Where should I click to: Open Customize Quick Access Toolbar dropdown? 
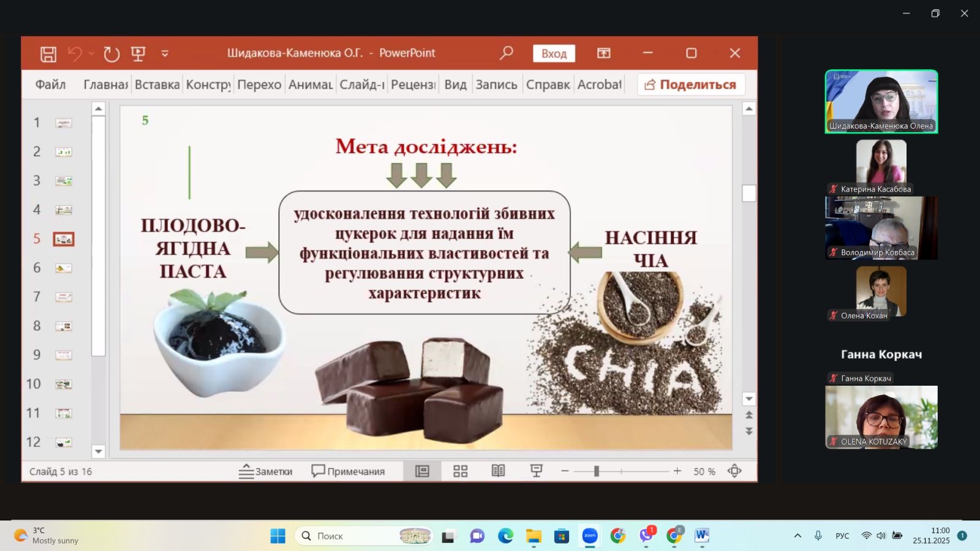click(165, 54)
